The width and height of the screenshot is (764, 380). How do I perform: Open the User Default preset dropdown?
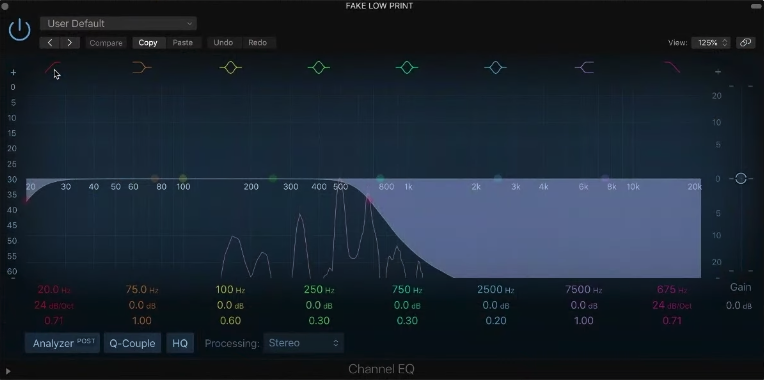(118, 23)
